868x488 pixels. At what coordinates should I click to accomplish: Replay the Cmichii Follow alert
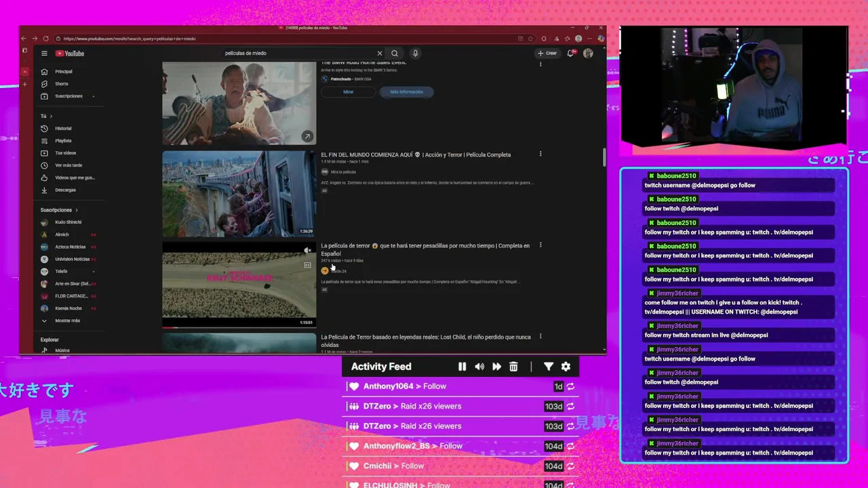coord(571,466)
